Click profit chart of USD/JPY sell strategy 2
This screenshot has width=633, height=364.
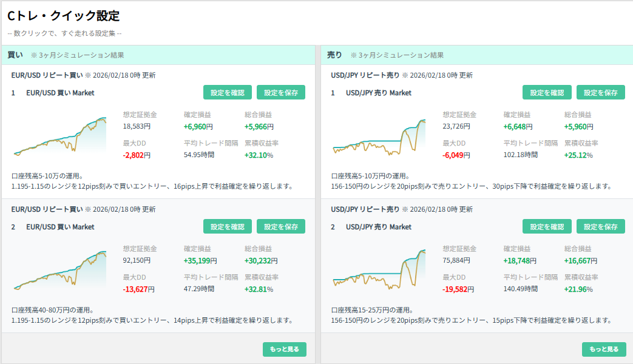[x=379, y=270]
